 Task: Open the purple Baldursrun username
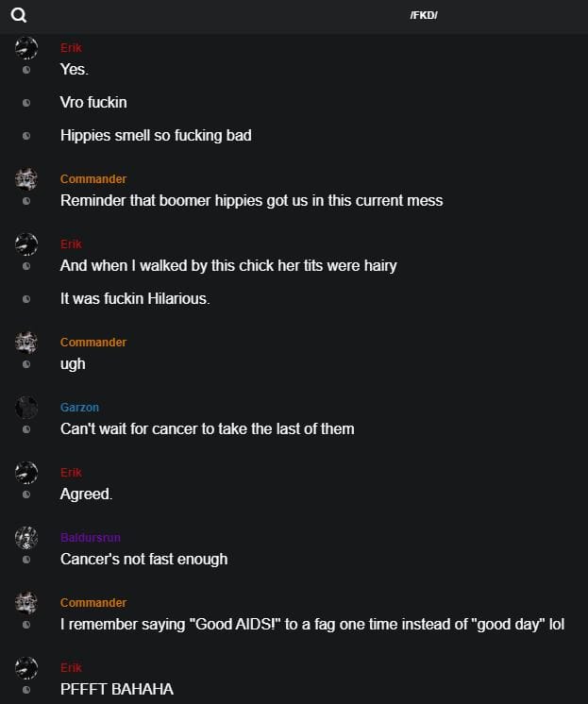coord(90,538)
